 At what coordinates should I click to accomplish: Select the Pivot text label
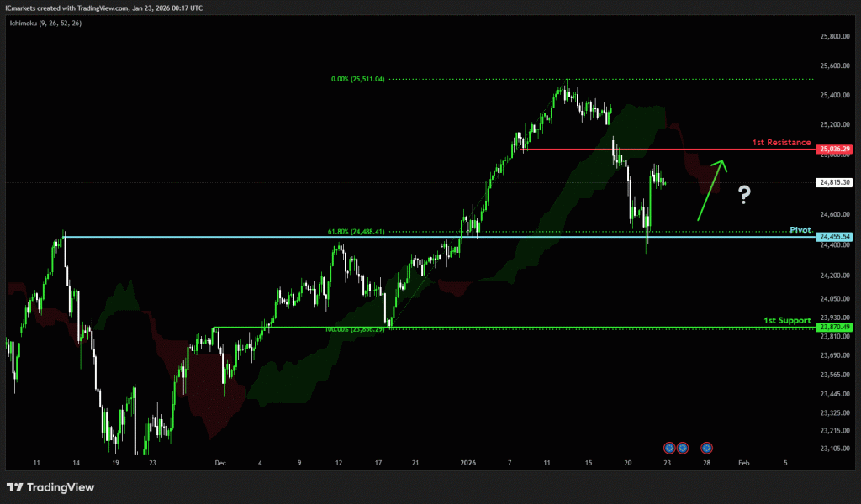pyautogui.click(x=800, y=229)
